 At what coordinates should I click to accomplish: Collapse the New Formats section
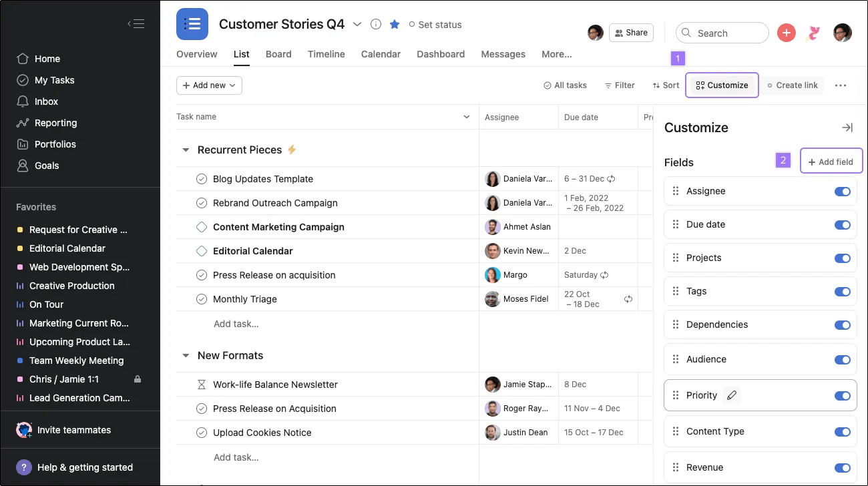(186, 356)
